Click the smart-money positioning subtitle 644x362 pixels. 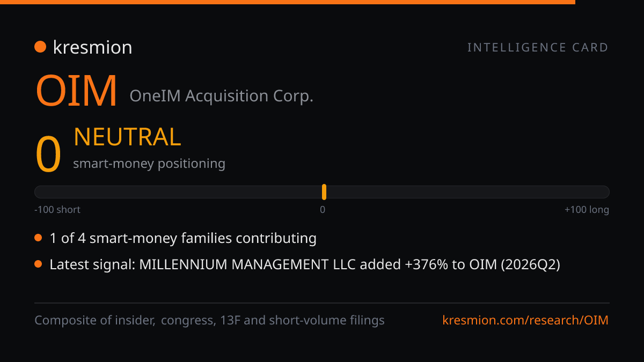point(149,164)
